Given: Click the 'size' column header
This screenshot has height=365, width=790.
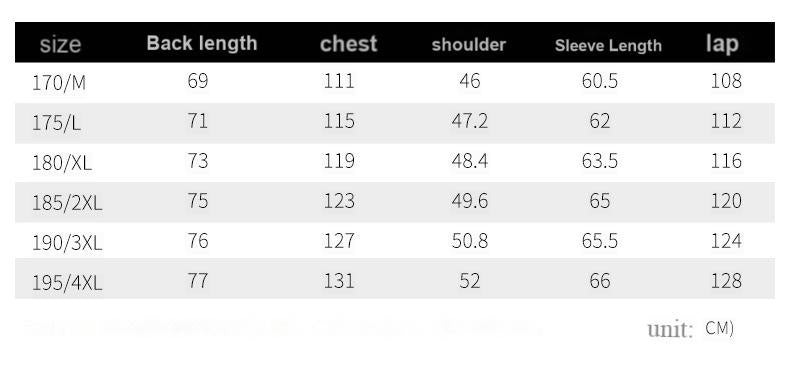Looking at the screenshot, I should [x=60, y=45].
